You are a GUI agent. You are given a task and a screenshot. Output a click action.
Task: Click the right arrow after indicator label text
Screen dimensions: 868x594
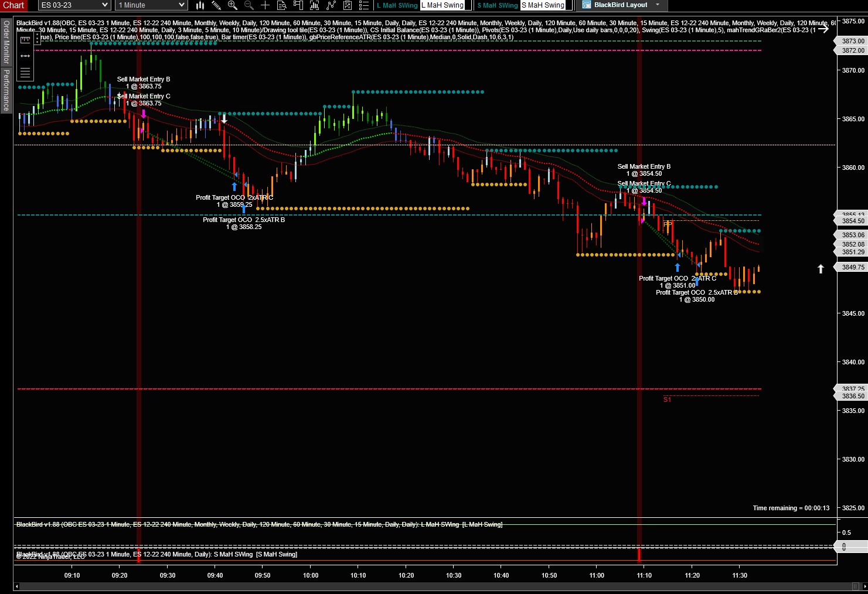click(823, 28)
